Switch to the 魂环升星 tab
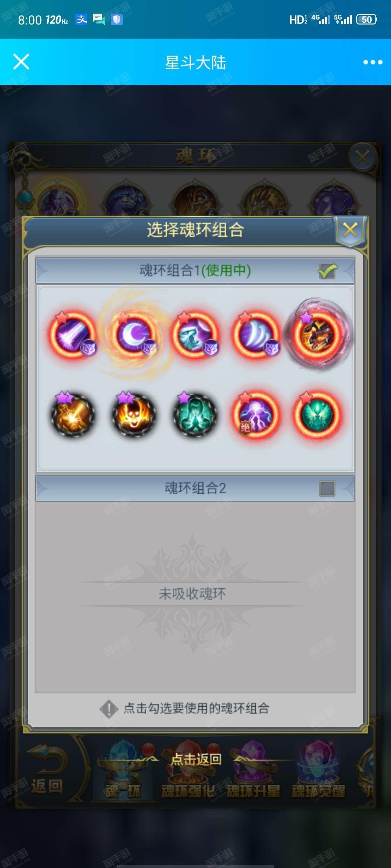391x868 pixels. (x=253, y=791)
